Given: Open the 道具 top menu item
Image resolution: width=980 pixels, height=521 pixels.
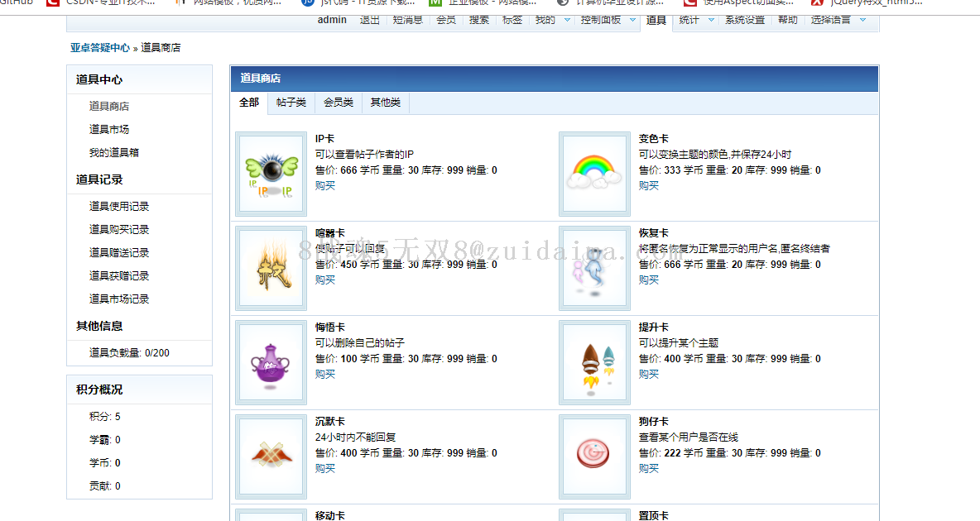Looking at the screenshot, I should (656, 20).
